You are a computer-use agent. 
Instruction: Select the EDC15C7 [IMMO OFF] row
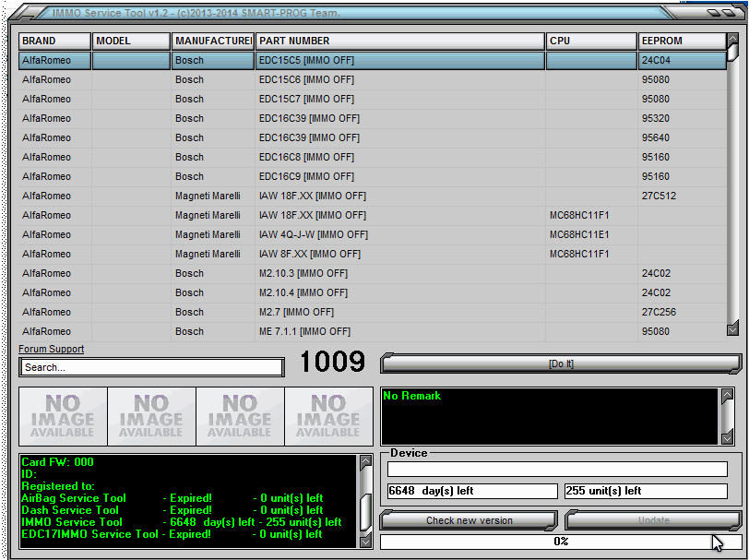click(x=373, y=100)
